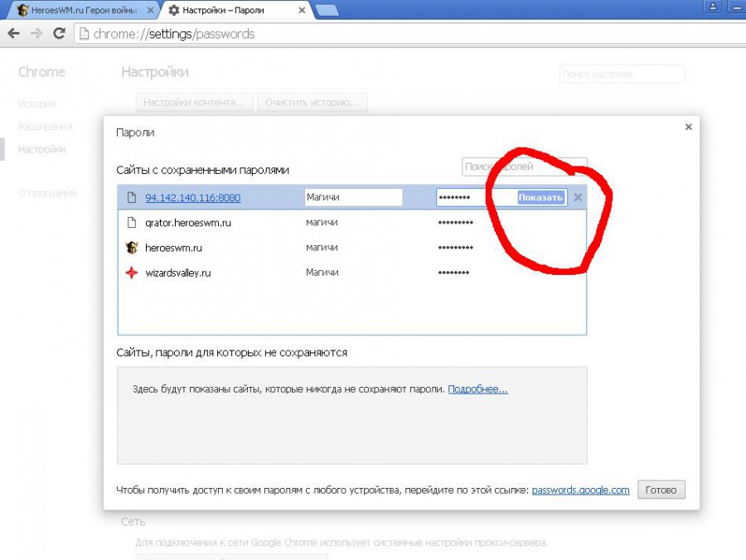The width and height of the screenshot is (746, 560).
Task: Follow the passwords.google.com link
Action: (580, 490)
